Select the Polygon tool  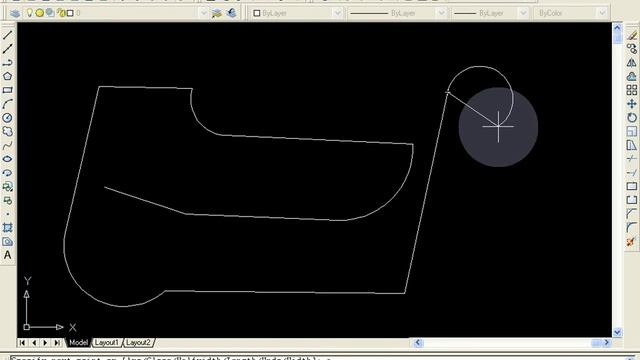click(7, 76)
